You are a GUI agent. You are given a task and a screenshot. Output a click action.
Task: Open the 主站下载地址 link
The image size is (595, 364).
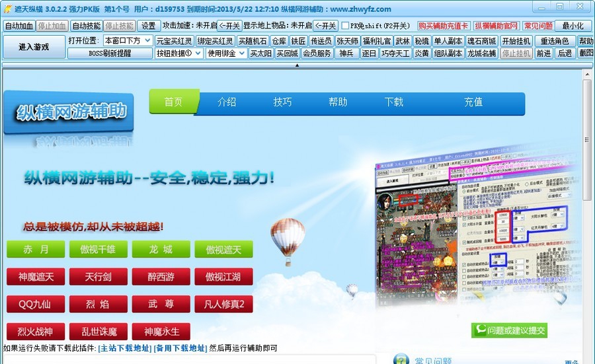124,348
